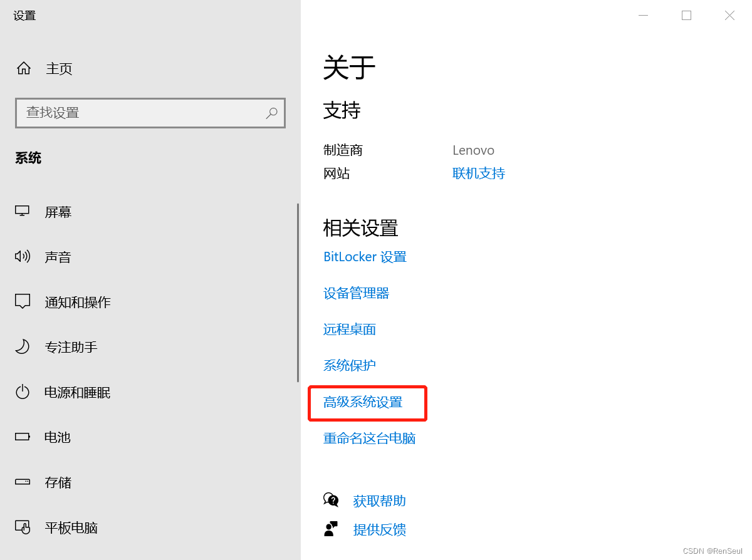The width and height of the screenshot is (752, 560).
Task: Launch 设备管理器 (Device Manager)
Action: (x=356, y=293)
